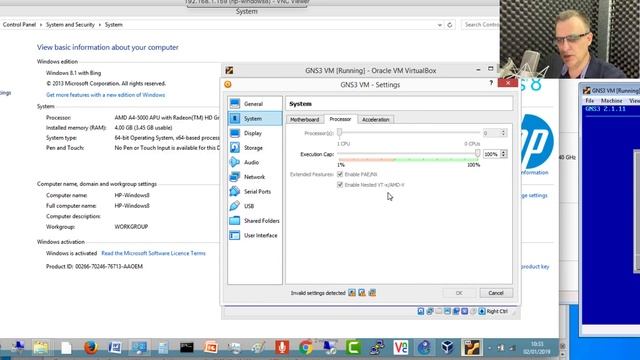Click first VirtualBox status bar device icon

(x=421, y=311)
